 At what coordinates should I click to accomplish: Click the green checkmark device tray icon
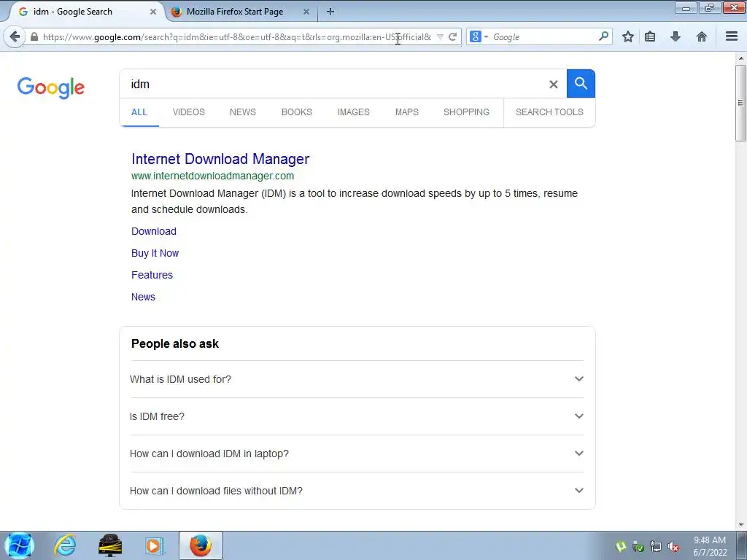(x=638, y=546)
